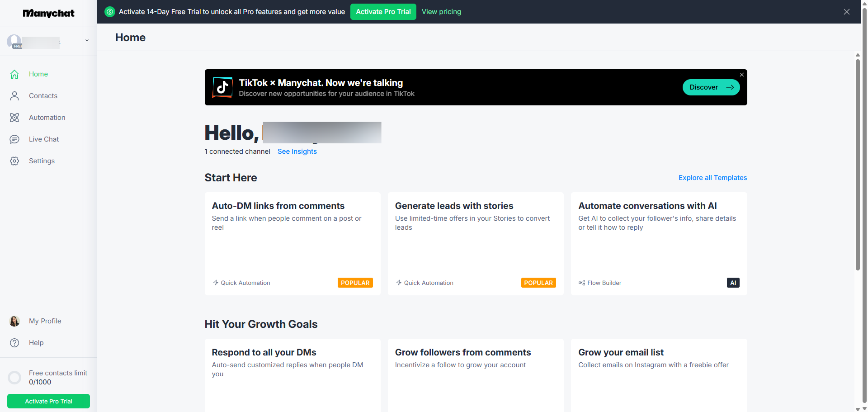The height and width of the screenshot is (412, 868).
Task: Click the Automation icon in sidebar
Action: 14,118
